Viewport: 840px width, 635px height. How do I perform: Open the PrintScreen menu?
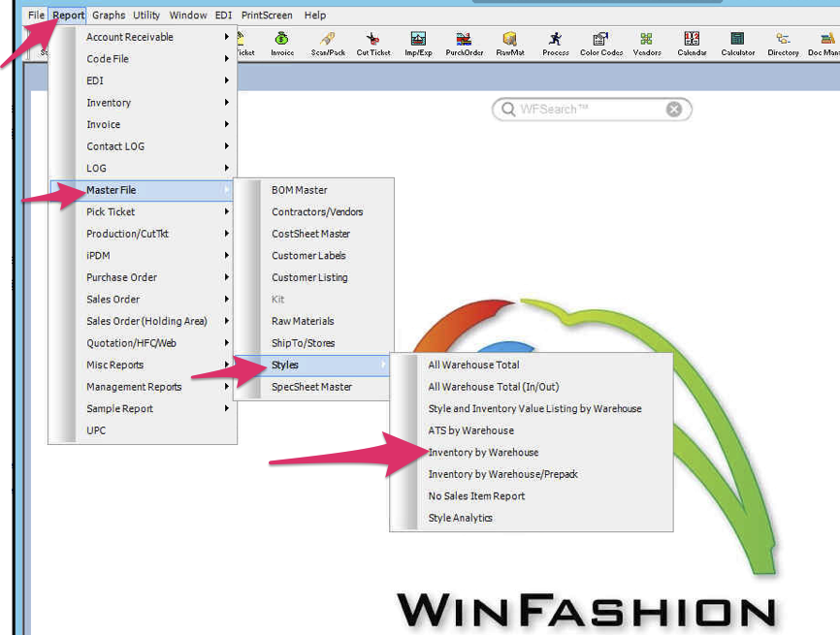[267, 15]
